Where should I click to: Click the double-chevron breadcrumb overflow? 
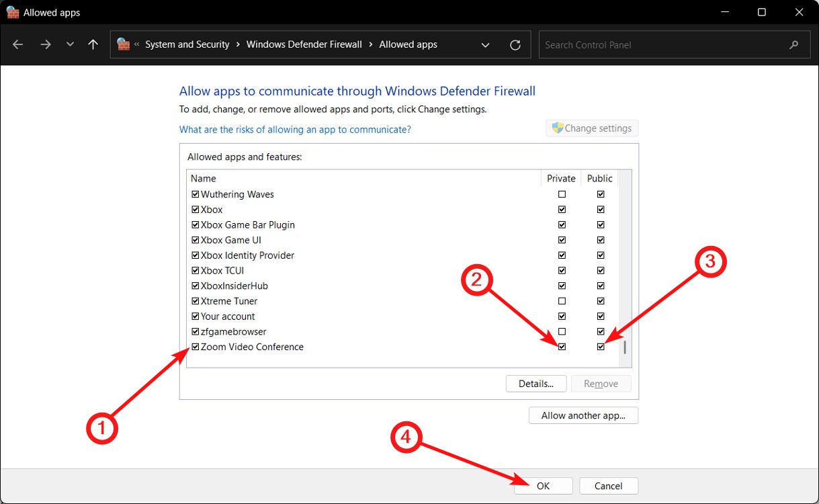point(137,45)
